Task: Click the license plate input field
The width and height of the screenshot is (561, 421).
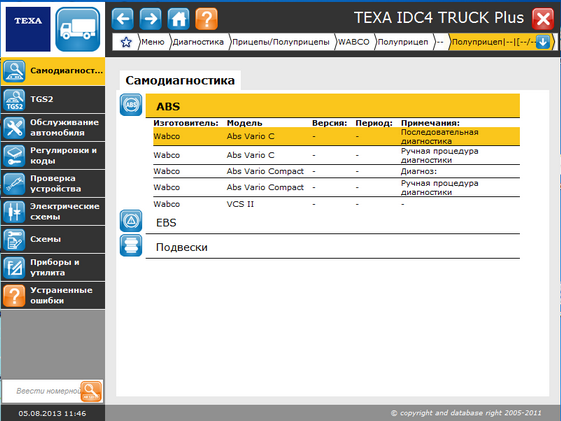Action: pos(42,391)
